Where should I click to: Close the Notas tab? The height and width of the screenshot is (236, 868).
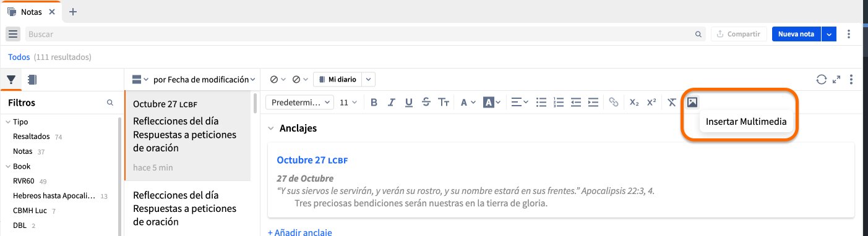pyautogui.click(x=51, y=12)
